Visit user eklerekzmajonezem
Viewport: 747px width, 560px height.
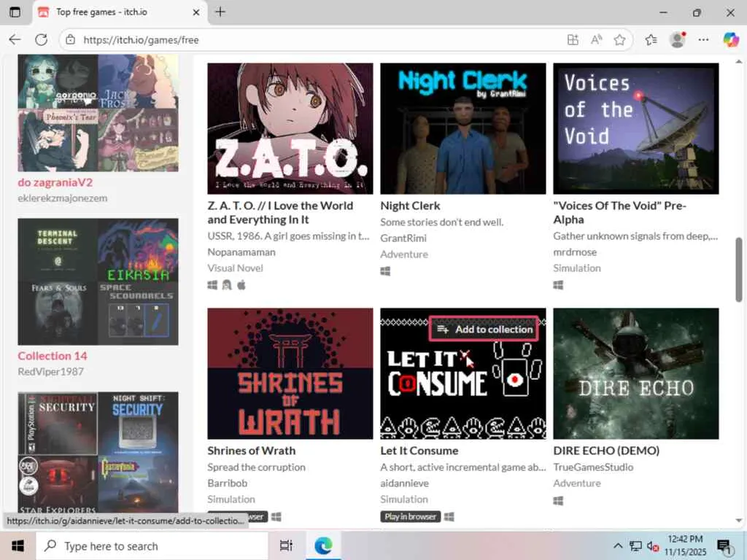63,198
